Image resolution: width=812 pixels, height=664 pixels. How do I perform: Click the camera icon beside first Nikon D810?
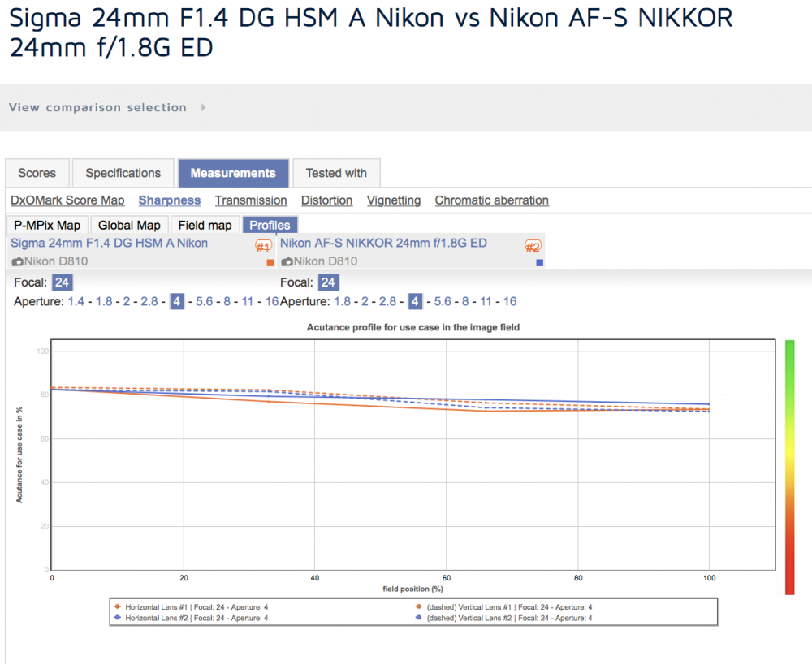[18, 262]
